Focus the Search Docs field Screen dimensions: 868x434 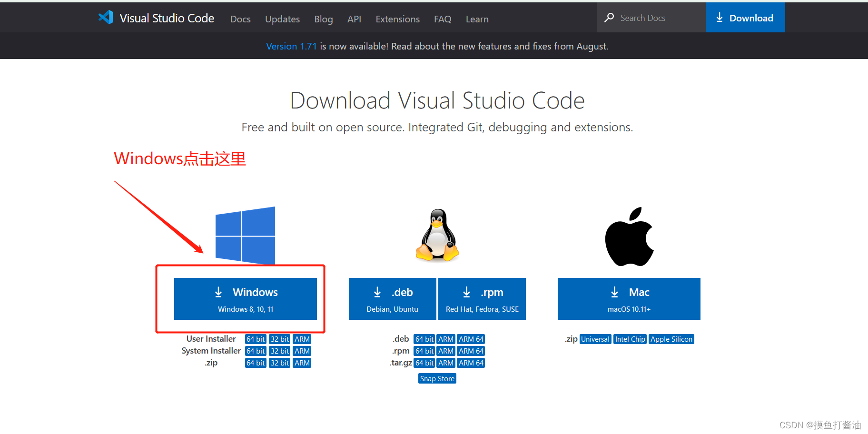[651, 18]
